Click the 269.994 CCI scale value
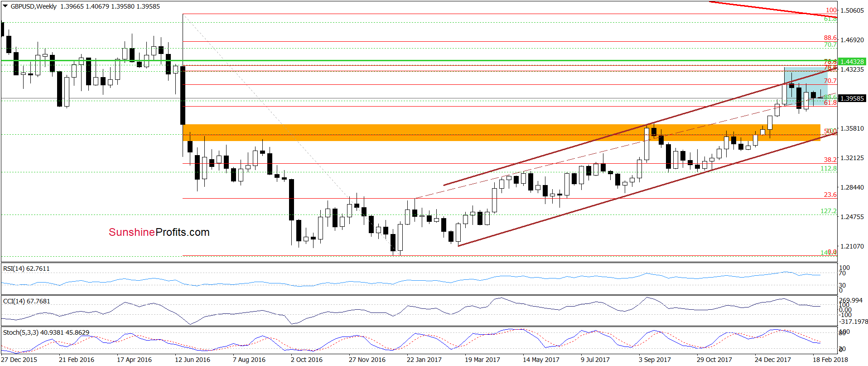This screenshot has height=366, width=868. (851, 300)
